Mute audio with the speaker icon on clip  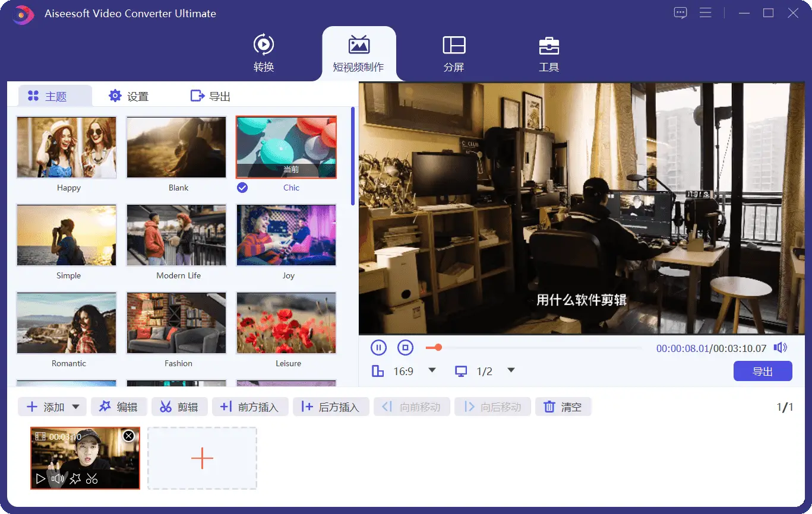tap(58, 478)
